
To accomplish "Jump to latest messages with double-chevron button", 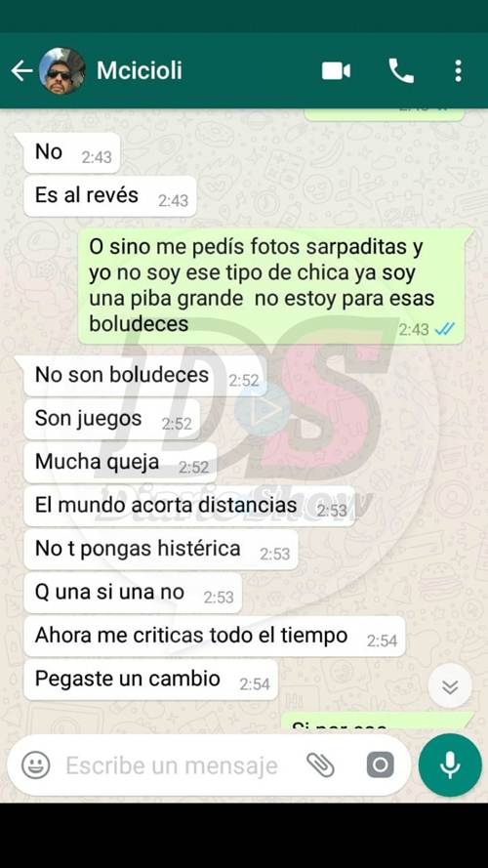I will pos(450,685).
